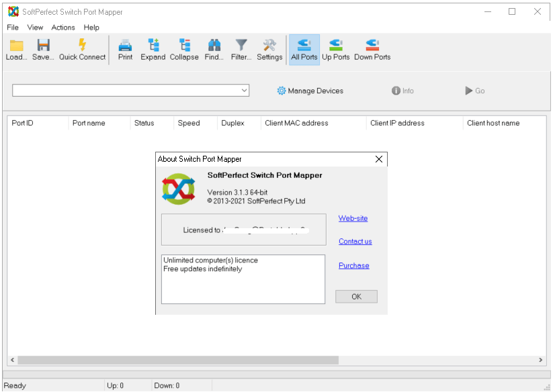This screenshot has width=553, height=392.
Task: Click the scrollbar left arrow
Action: pyautogui.click(x=12, y=360)
